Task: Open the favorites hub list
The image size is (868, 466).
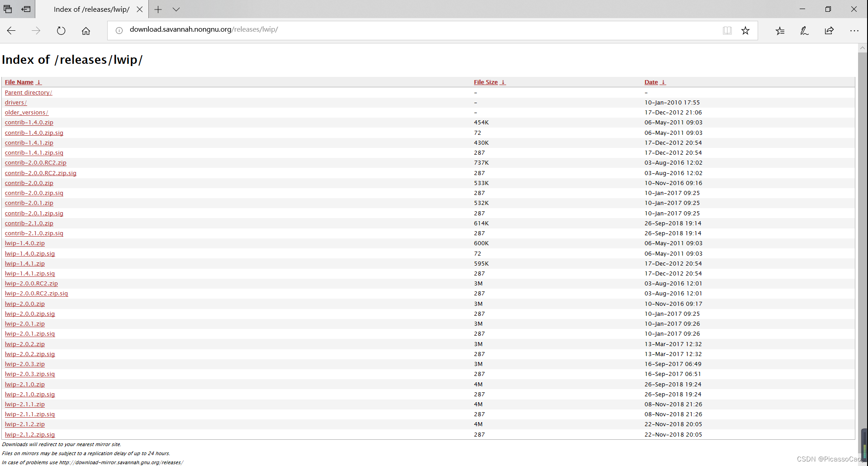Action: point(780,31)
